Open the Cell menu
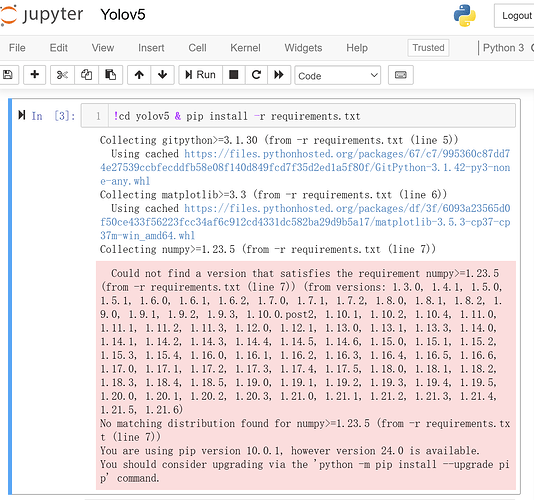 (x=197, y=48)
